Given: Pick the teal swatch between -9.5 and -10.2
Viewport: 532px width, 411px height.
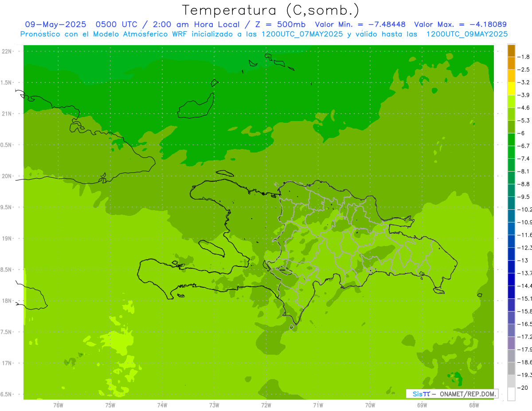Looking at the screenshot, I should 511,203.
